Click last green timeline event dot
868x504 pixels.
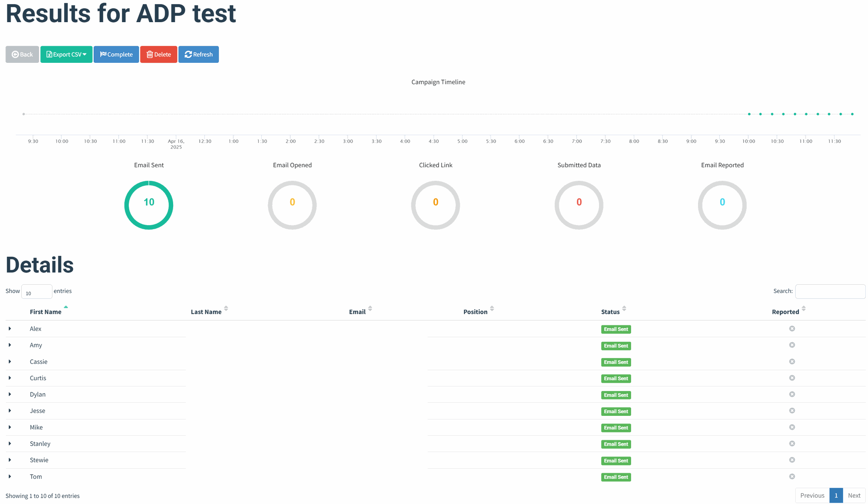(852, 114)
